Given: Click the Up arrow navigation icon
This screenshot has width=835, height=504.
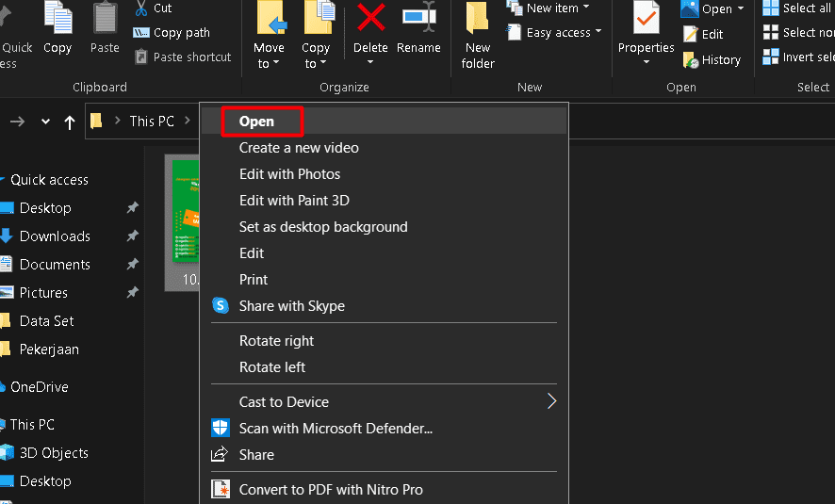Looking at the screenshot, I should click(x=70, y=122).
